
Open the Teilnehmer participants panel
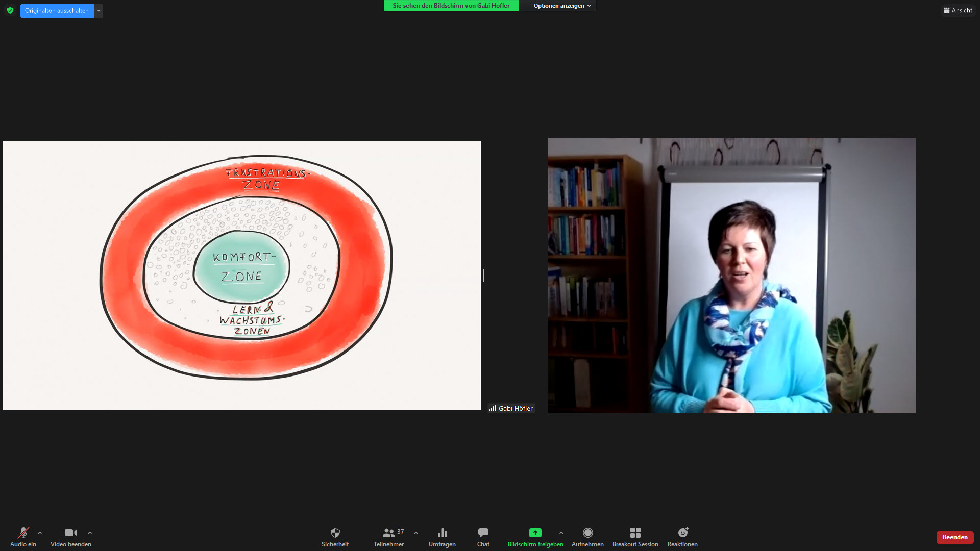pyautogui.click(x=389, y=533)
